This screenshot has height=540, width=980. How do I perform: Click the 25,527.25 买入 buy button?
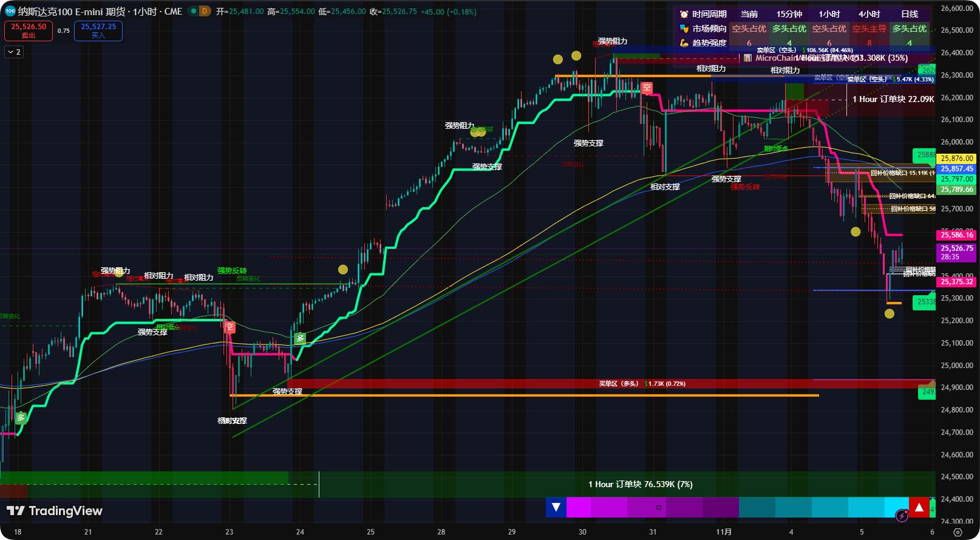pyautogui.click(x=98, y=30)
